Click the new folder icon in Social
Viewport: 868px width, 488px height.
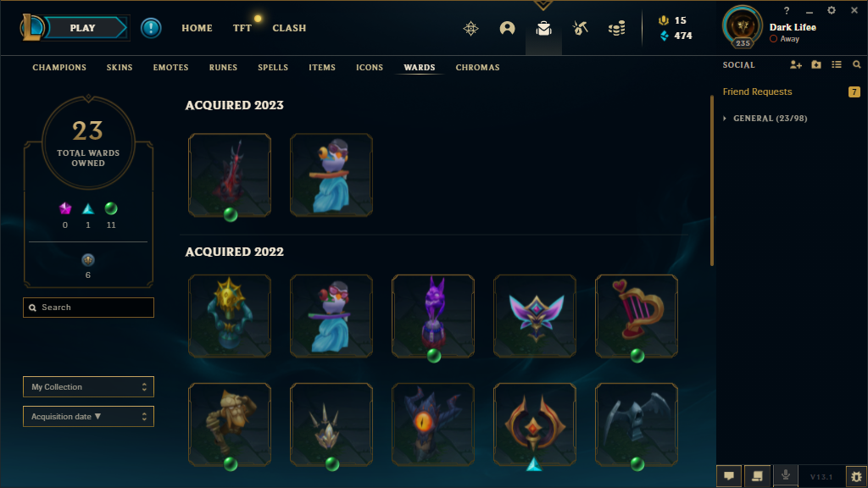tap(816, 64)
